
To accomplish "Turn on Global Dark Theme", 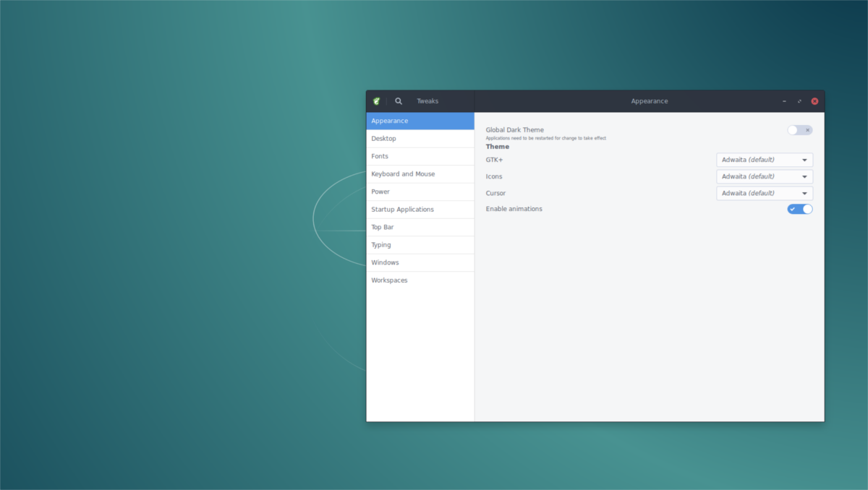I will point(800,129).
